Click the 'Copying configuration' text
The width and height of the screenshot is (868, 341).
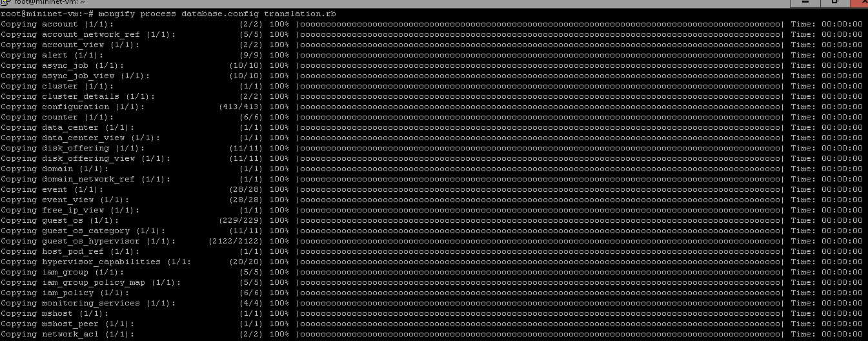[73, 107]
